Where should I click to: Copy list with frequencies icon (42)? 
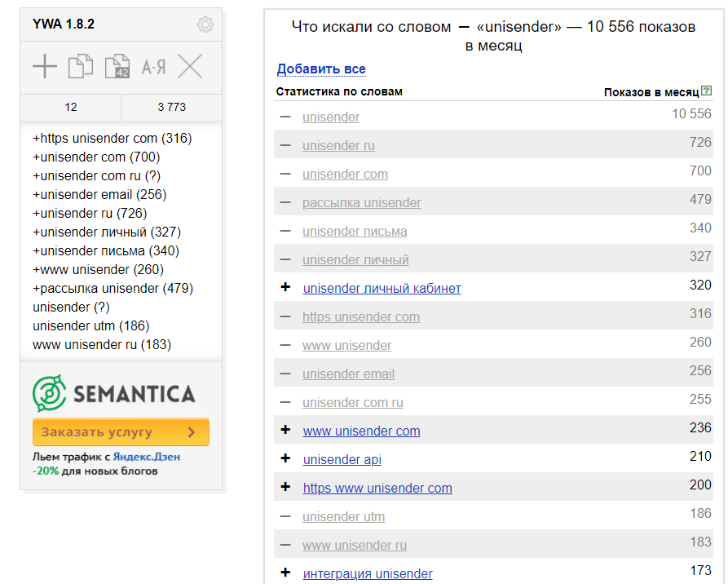point(117,66)
